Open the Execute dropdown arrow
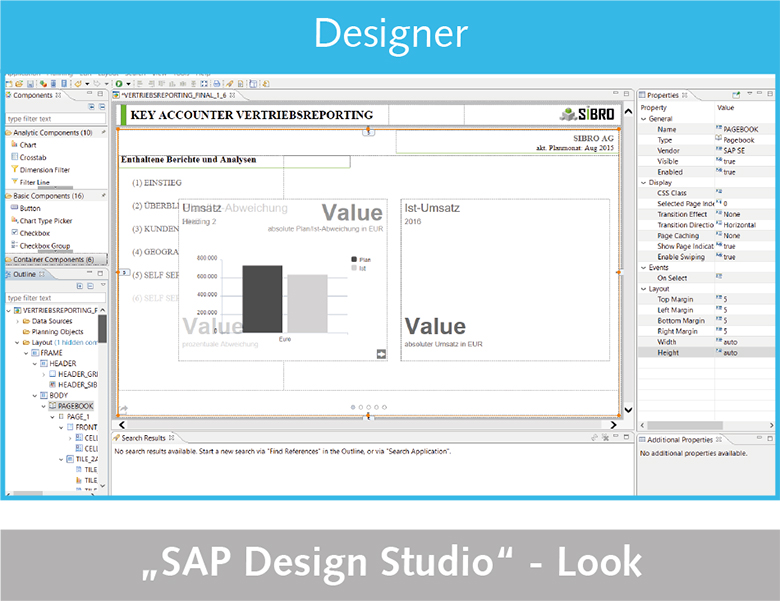The width and height of the screenshot is (780, 601). click(x=128, y=84)
